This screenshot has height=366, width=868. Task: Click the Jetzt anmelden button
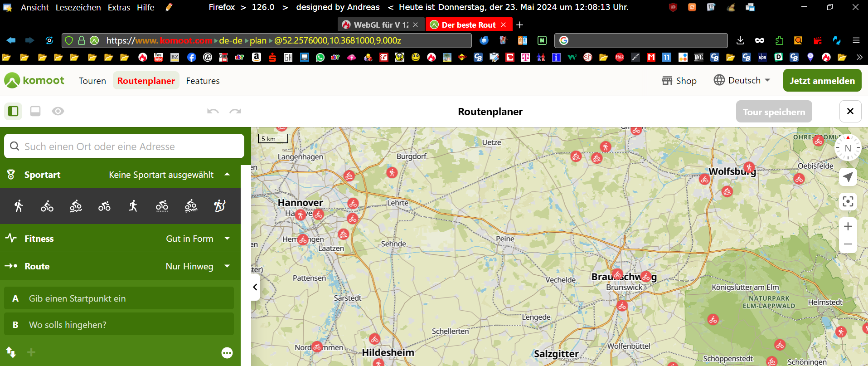[822, 81]
